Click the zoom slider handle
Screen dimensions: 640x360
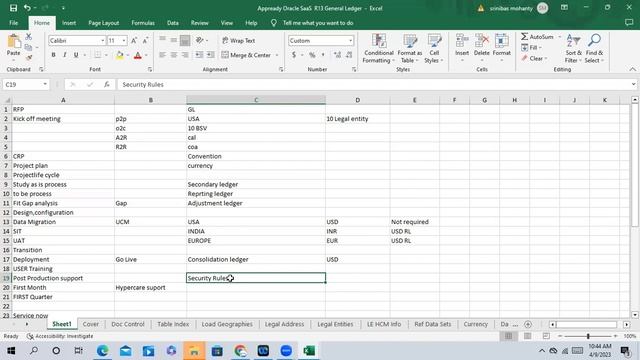pyautogui.click(x=588, y=336)
